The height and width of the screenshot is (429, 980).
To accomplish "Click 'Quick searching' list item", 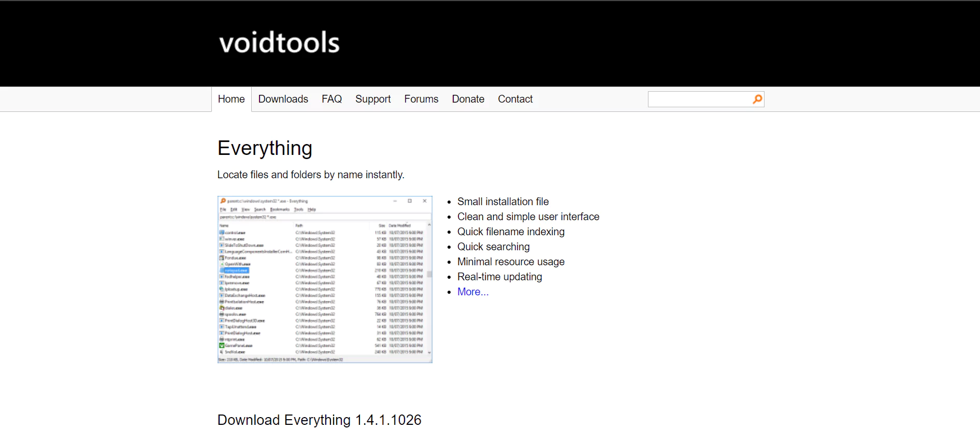I will (x=494, y=247).
